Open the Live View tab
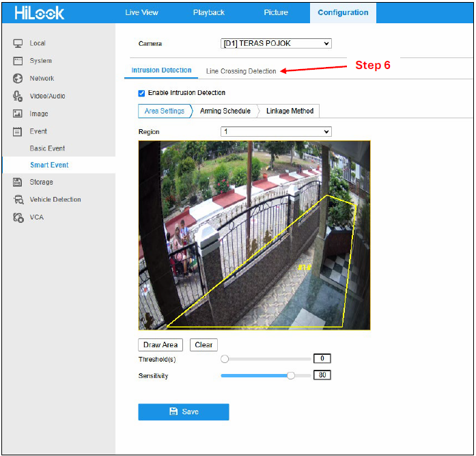 (142, 12)
